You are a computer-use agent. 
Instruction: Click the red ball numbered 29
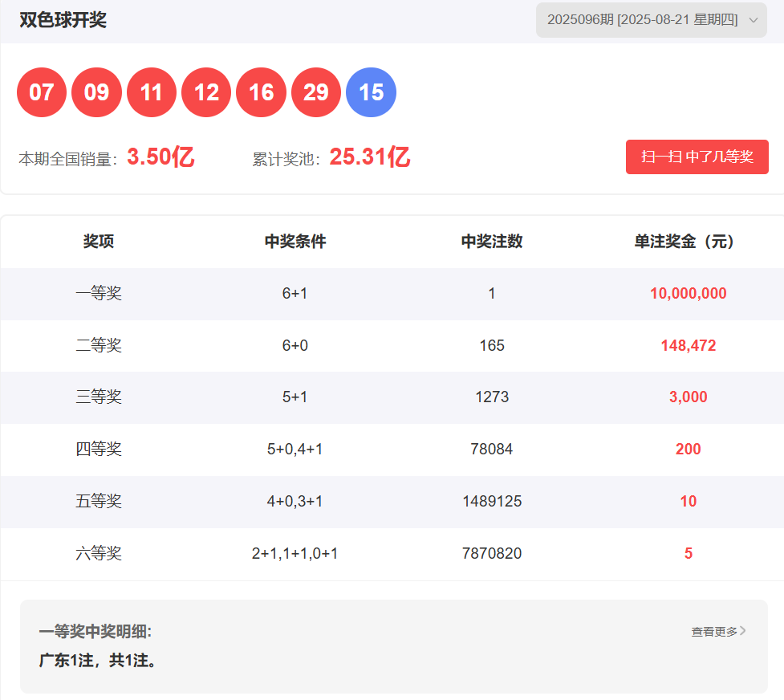pyautogui.click(x=316, y=92)
